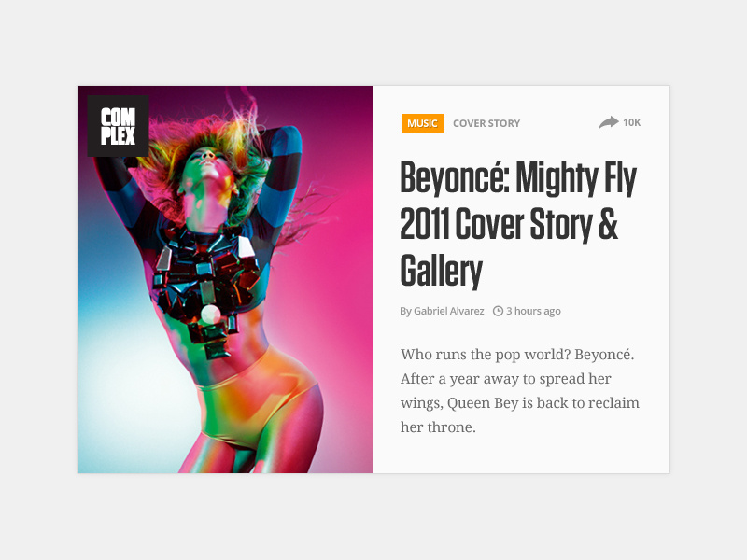Click 'Queen Bey' in the excerpt
The width and height of the screenshot is (747, 560).
coord(483,403)
